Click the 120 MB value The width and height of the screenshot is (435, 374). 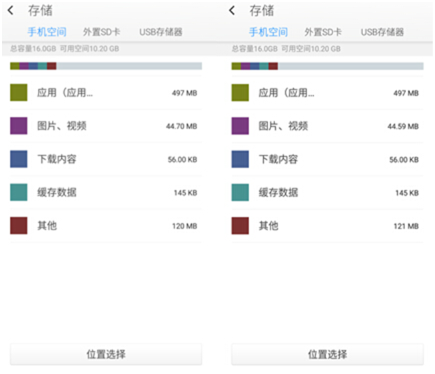point(185,226)
